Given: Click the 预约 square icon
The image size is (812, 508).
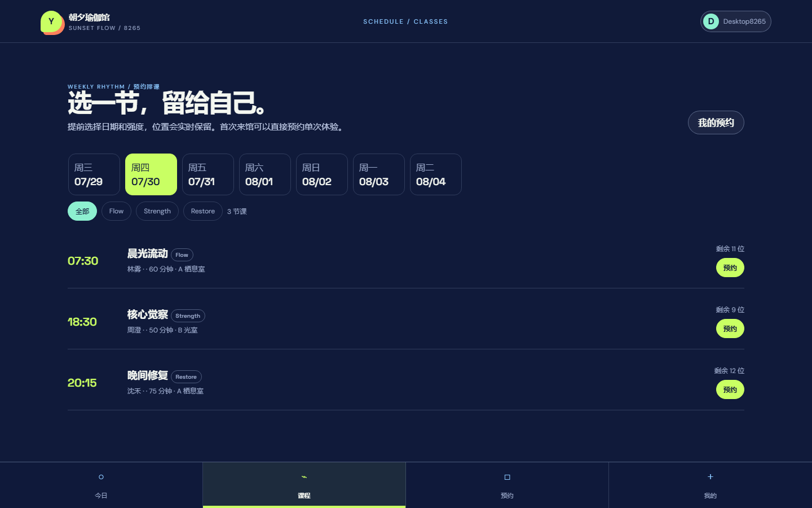Looking at the screenshot, I should (507, 477).
